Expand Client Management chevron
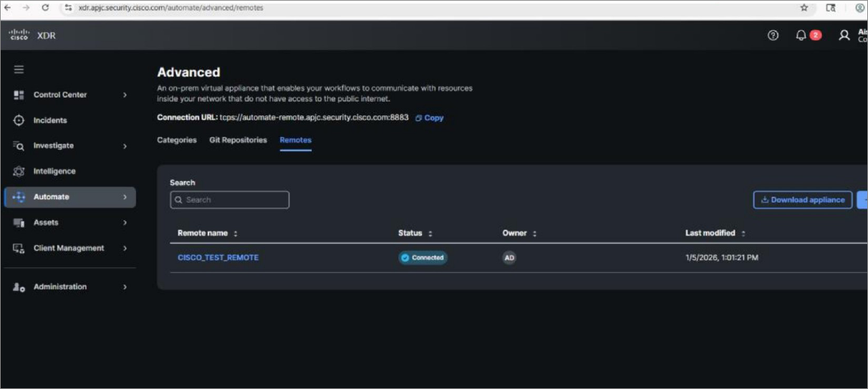868x389 pixels. [x=125, y=248]
